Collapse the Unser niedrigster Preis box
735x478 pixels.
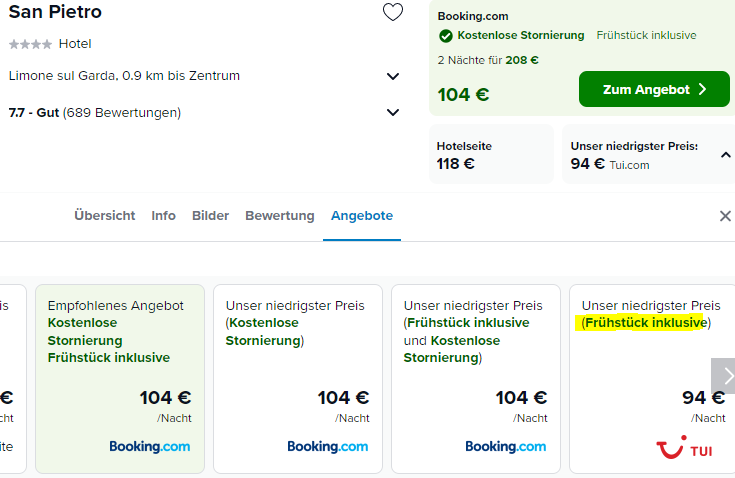point(726,155)
